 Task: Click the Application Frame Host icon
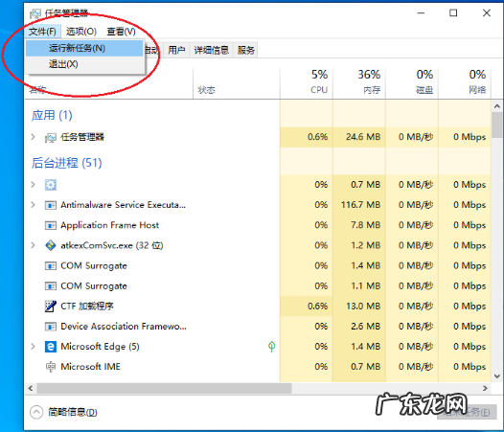coord(51,225)
